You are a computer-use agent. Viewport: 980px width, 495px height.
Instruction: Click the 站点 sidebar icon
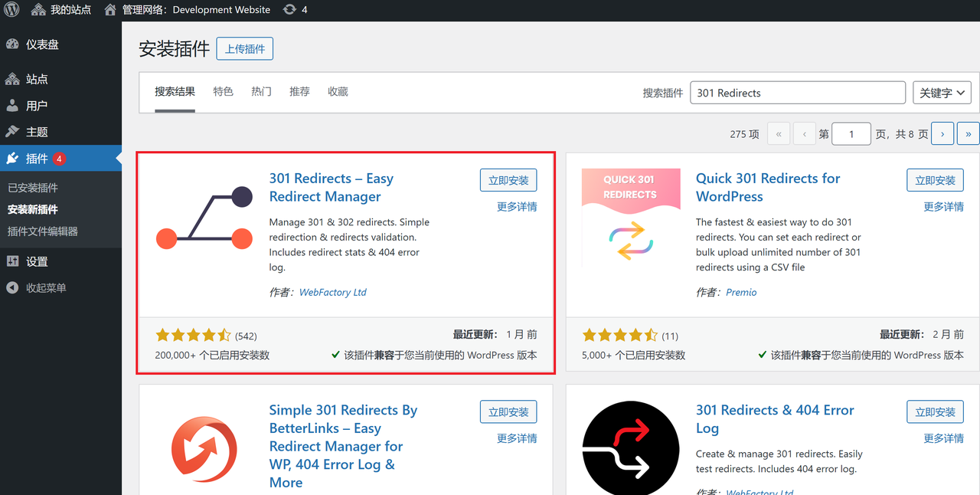pyautogui.click(x=12, y=79)
